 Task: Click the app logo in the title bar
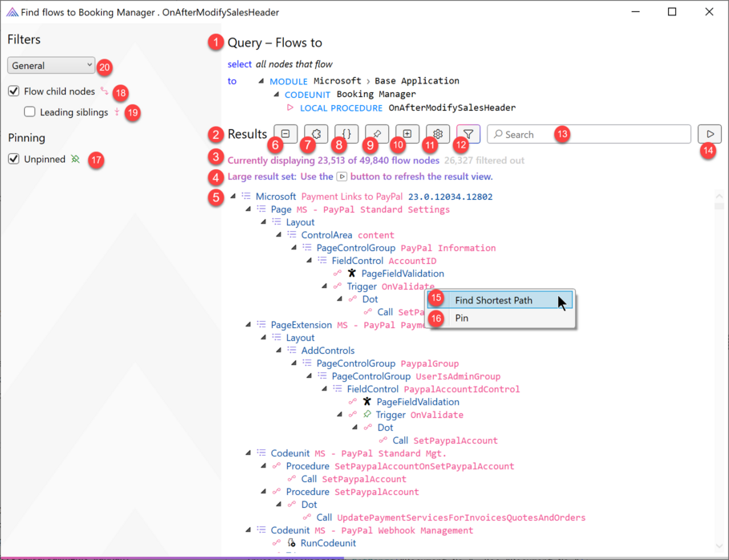tap(12, 12)
